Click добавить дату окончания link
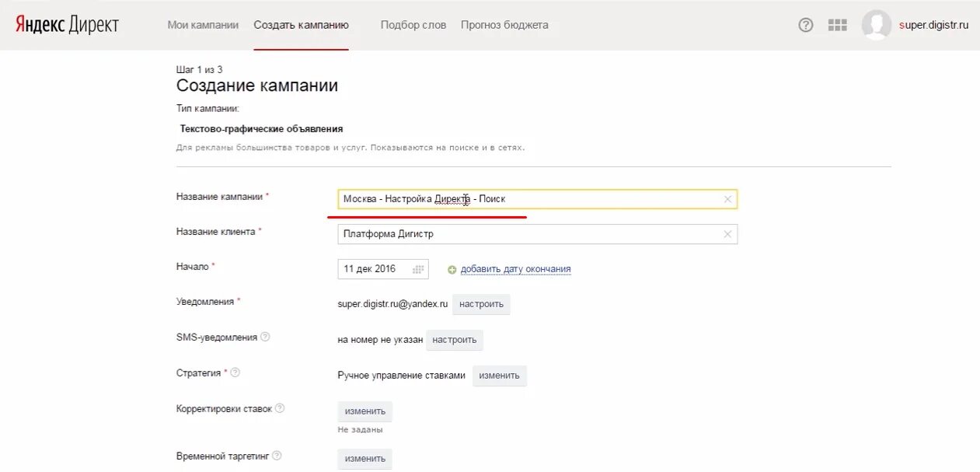 pos(515,269)
